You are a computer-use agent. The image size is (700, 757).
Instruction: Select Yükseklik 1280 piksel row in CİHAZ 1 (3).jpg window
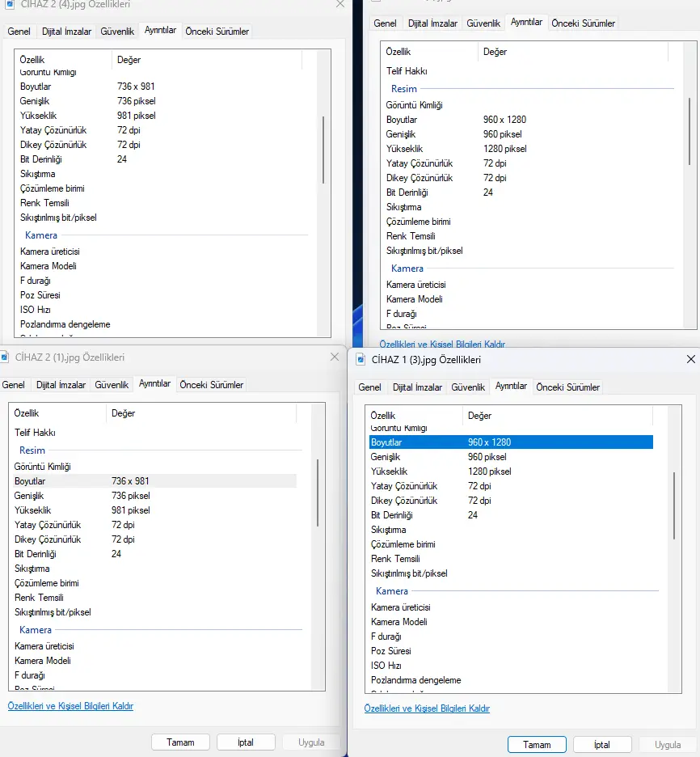(x=511, y=472)
